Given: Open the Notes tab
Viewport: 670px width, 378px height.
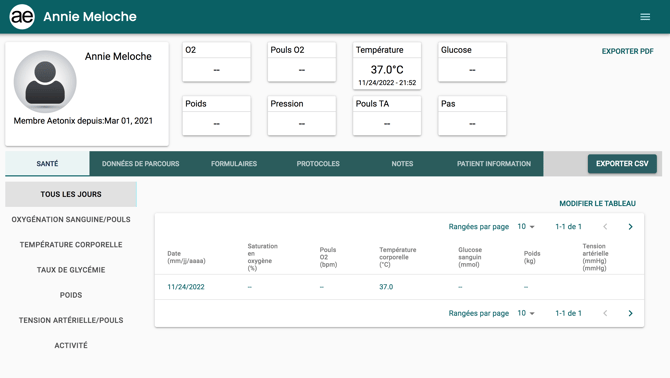Looking at the screenshot, I should [x=402, y=164].
